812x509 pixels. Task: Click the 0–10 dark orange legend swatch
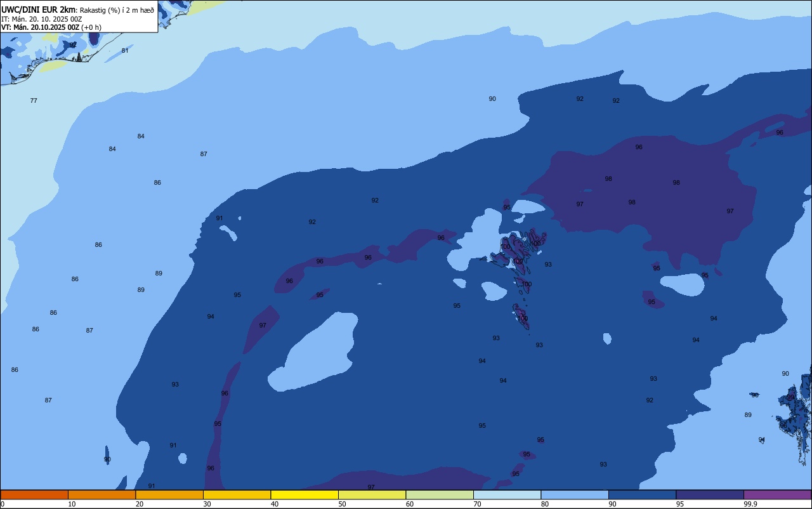pyautogui.click(x=34, y=494)
